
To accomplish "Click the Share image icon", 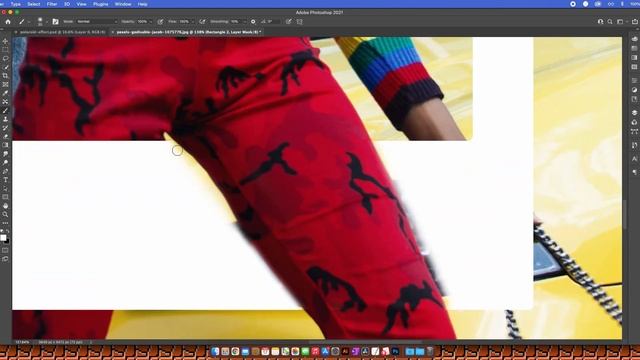I will (x=635, y=22).
